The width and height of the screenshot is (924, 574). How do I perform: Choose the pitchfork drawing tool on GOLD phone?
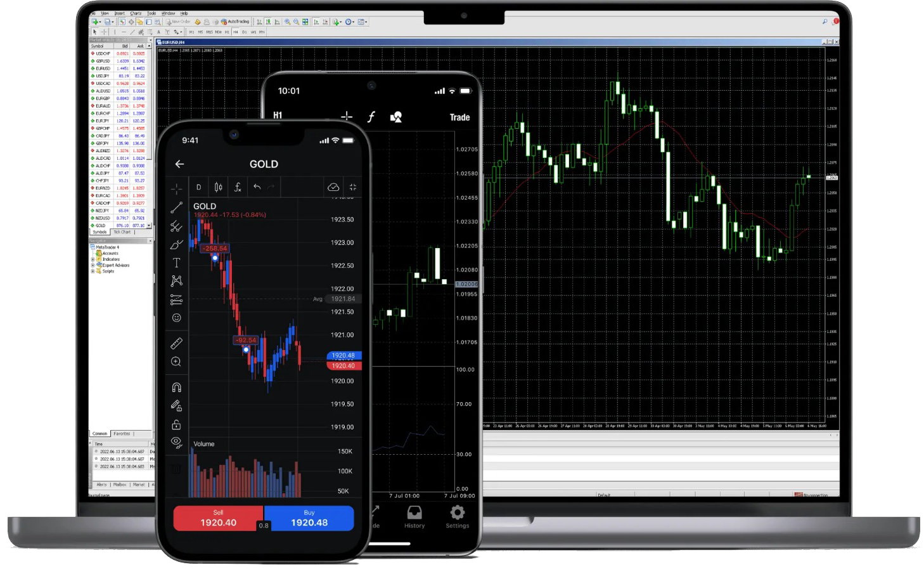pyautogui.click(x=176, y=226)
